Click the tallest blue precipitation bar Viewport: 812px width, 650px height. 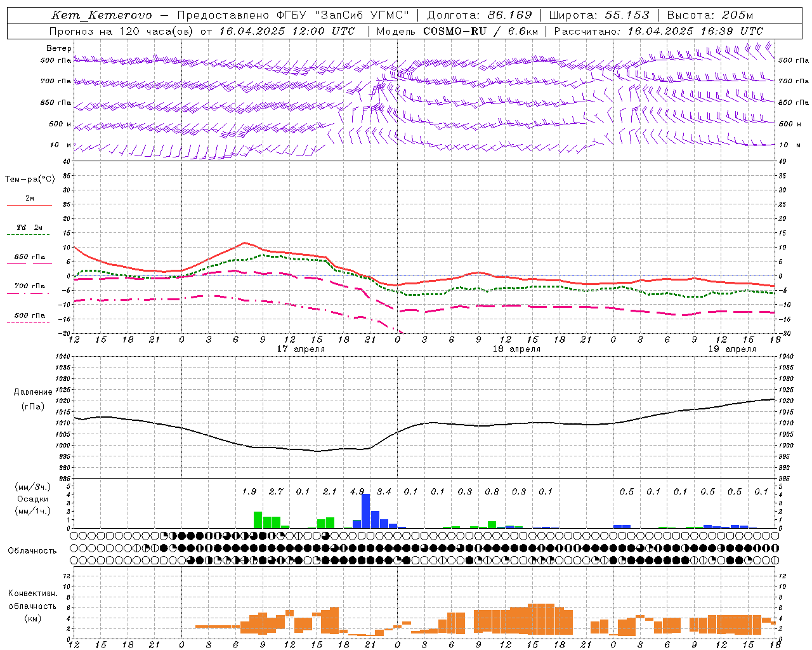coord(366,511)
